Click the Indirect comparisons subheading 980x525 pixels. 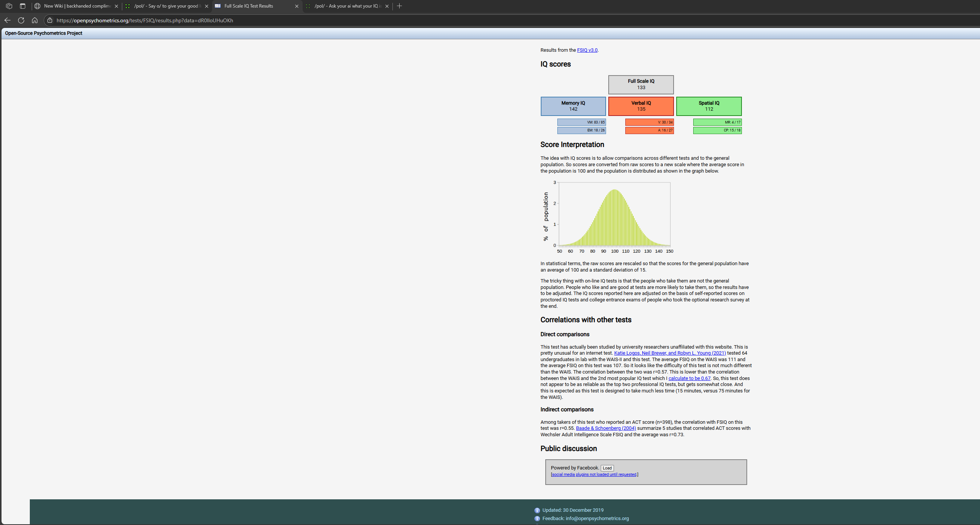click(x=567, y=410)
